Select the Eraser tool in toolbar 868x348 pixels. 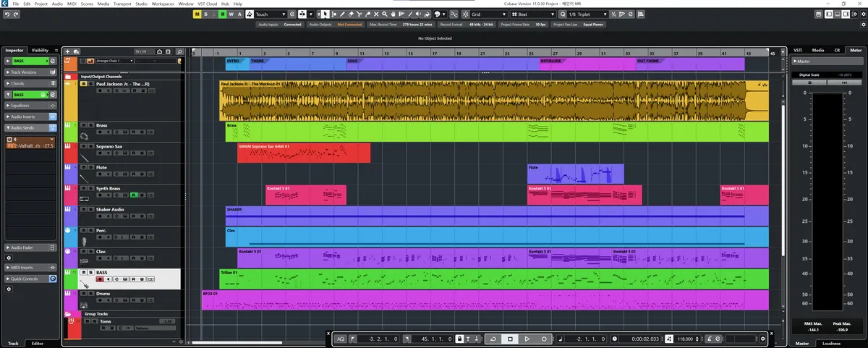click(x=352, y=14)
